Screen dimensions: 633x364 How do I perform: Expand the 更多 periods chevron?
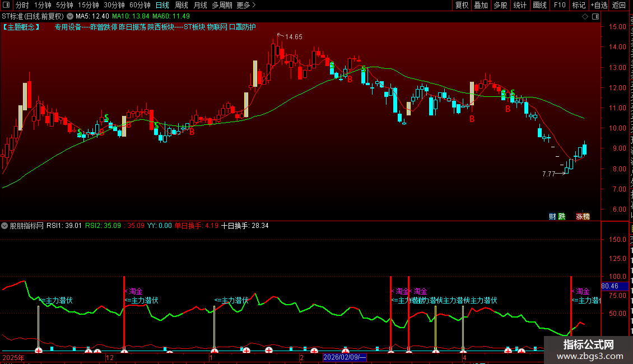pyautogui.click(x=254, y=5)
